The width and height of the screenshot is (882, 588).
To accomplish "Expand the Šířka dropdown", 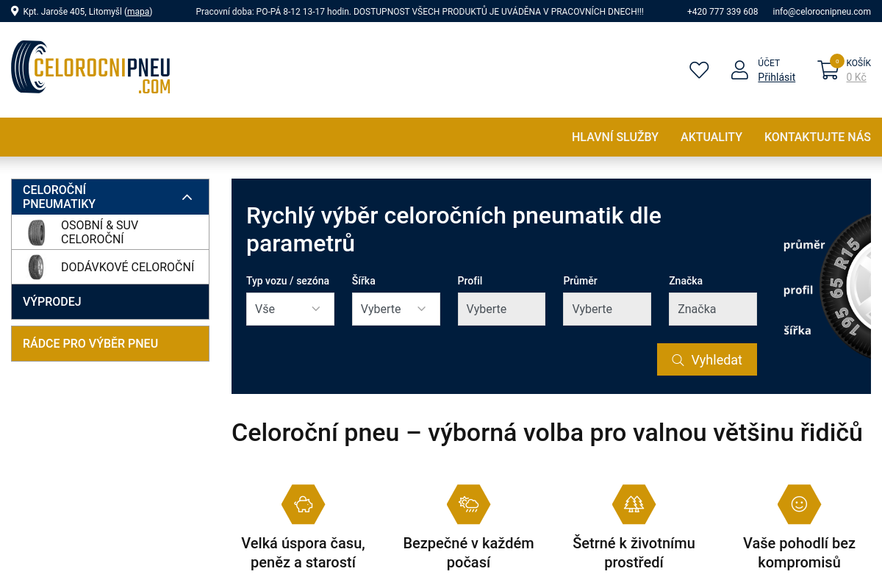I will [395, 309].
